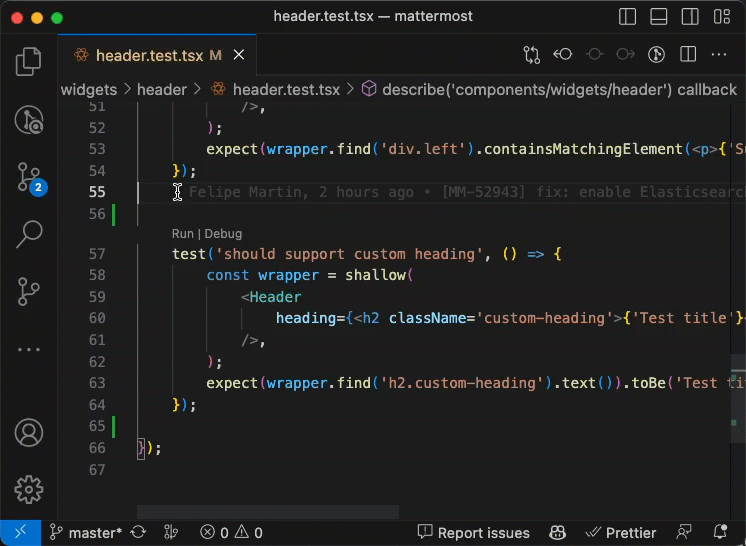Open errors and warnings count in status bar
This screenshot has width=746, height=546.
click(x=231, y=532)
